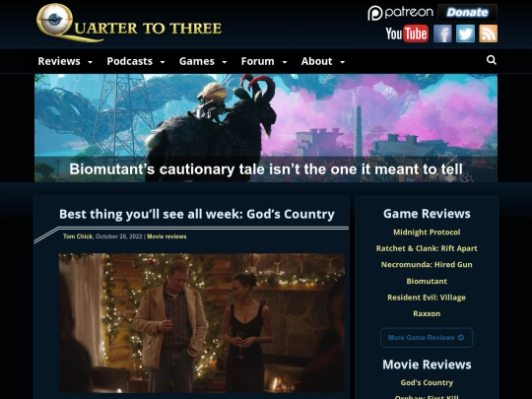Click the More Game Reviews button
This screenshot has height=399, width=532.
click(x=427, y=338)
